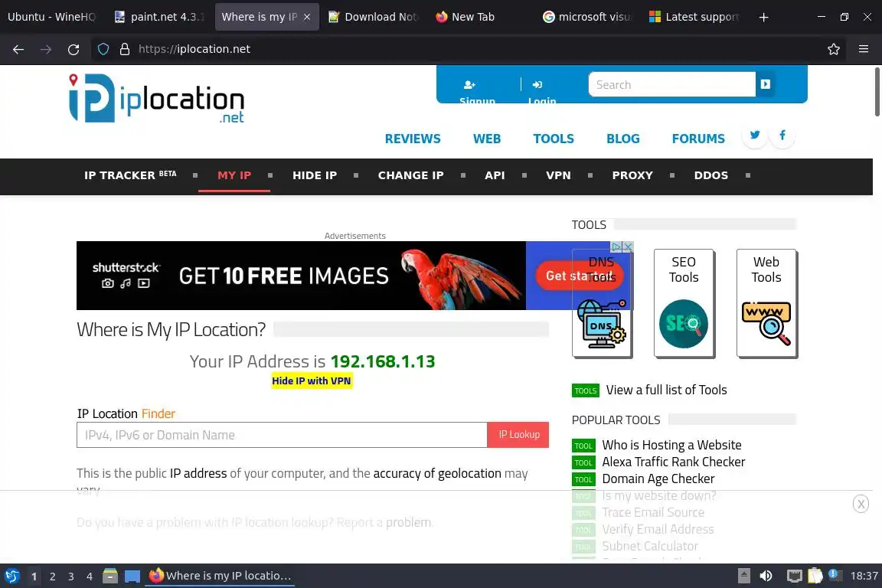Viewport: 882px width, 588px height.
Task: Focus the IPv4, IPv6 or Domain field
Action: click(282, 435)
